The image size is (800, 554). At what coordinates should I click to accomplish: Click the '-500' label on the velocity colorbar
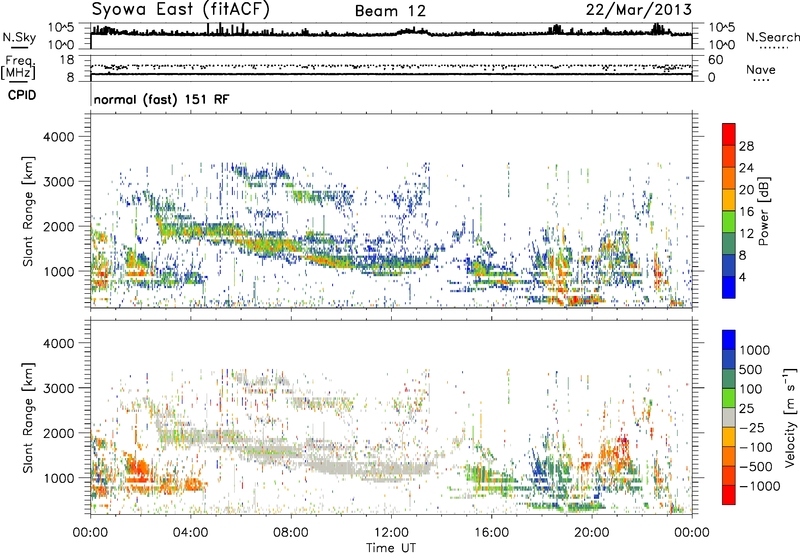coord(756,467)
